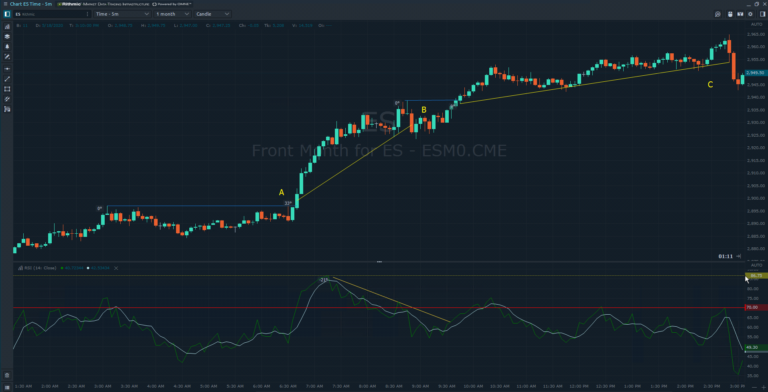The height and width of the screenshot is (392, 768).
Task: Select the last icon in the drawing toolbar
Action: pyautogui.click(x=7, y=109)
